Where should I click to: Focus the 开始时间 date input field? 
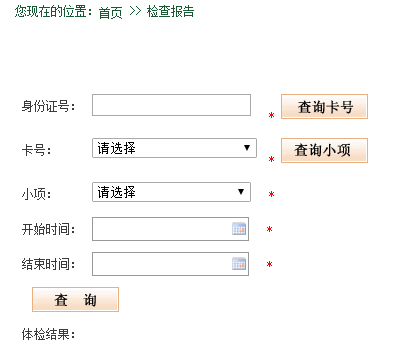[170, 229]
